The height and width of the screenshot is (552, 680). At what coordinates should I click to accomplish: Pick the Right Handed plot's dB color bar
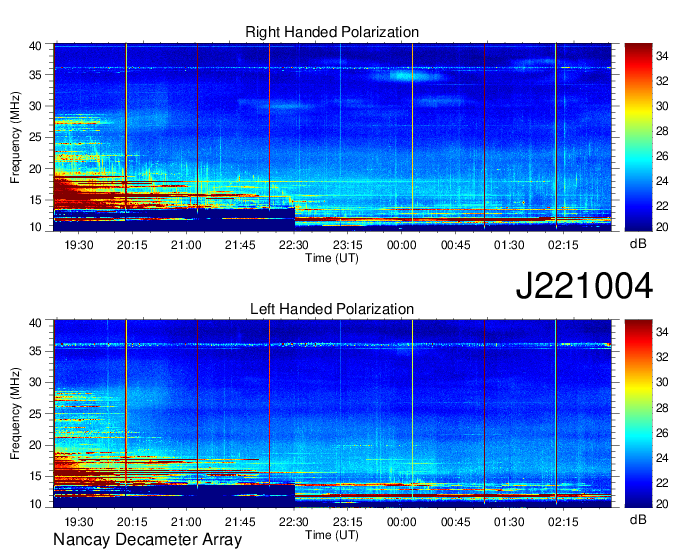click(x=638, y=137)
